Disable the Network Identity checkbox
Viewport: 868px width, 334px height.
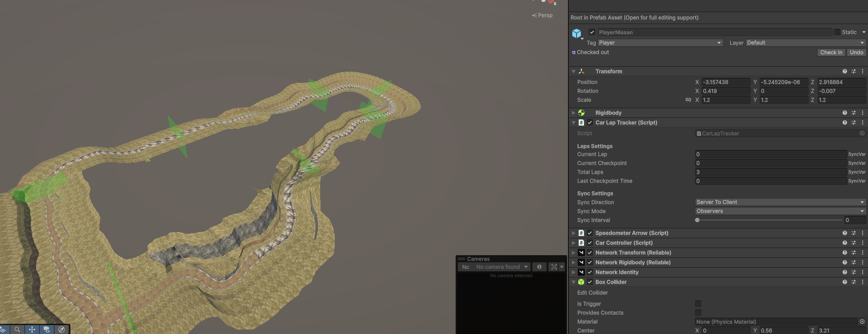590,272
